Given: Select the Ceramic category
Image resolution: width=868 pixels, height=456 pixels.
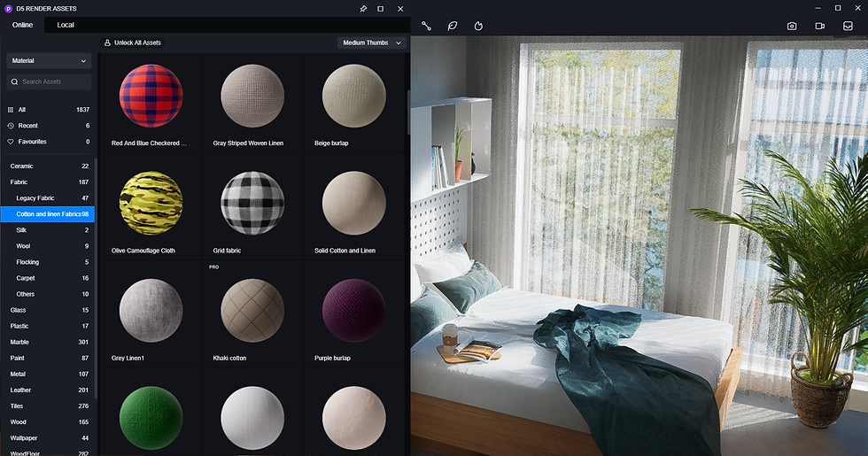Looking at the screenshot, I should click(48, 166).
